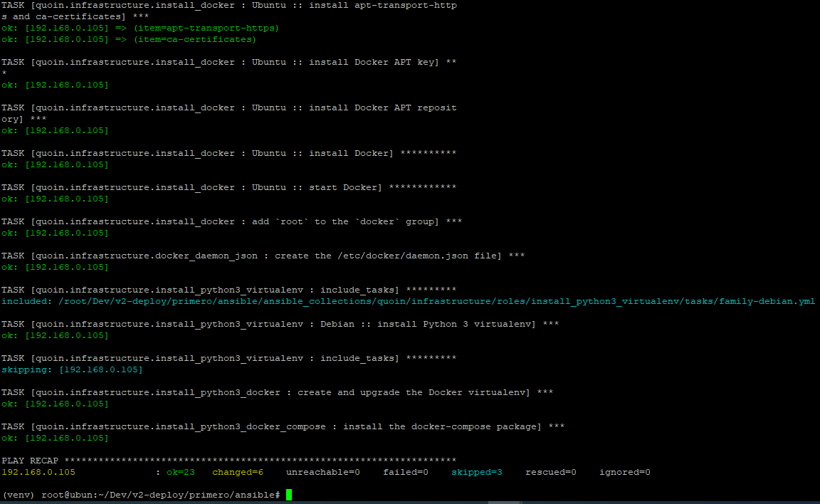
Task: Select 'Debian :: install Python 3 virtualenv' task line
Action: (280, 324)
